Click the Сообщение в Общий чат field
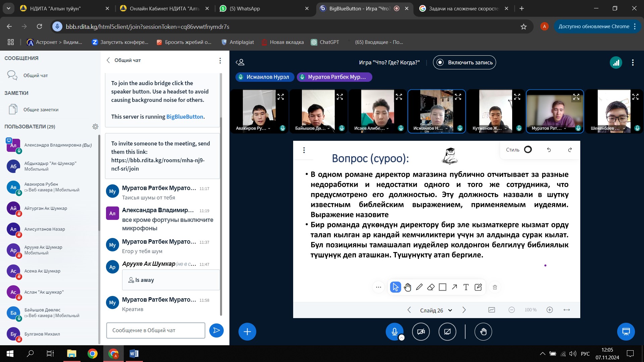This screenshot has height=362, width=644. click(156, 330)
